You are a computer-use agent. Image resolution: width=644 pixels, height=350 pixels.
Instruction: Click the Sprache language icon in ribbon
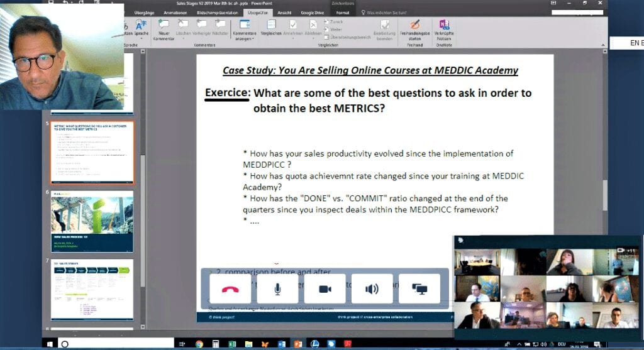pyautogui.click(x=141, y=25)
